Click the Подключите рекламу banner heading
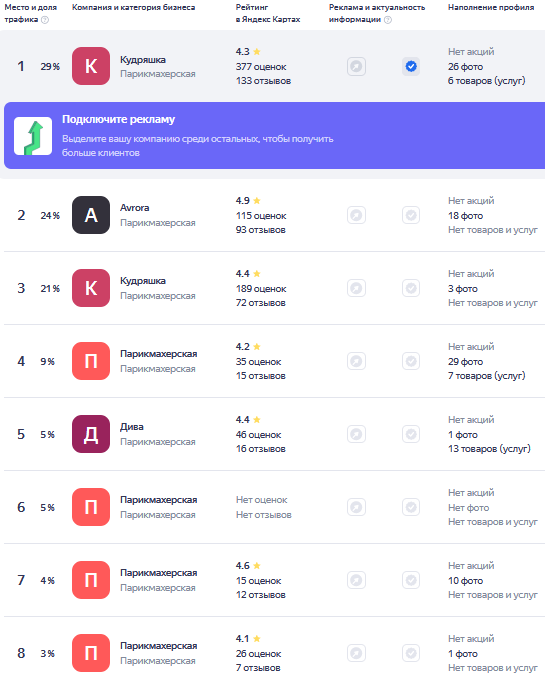The height and width of the screenshot is (685, 545). pos(118,119)
